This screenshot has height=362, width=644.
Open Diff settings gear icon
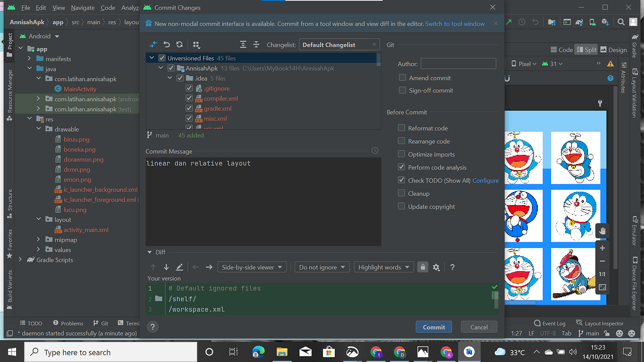click(437, 267)
